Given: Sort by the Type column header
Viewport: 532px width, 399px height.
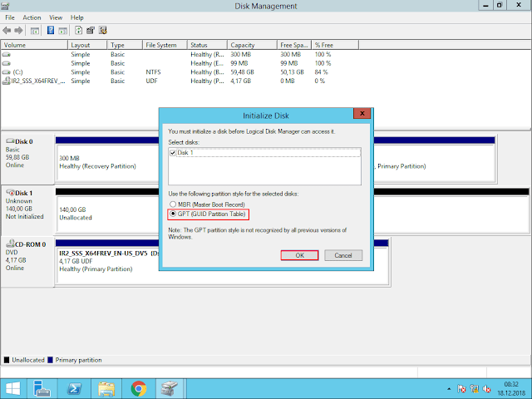Looking at the screenshot, I should click(x=126, y=45).
